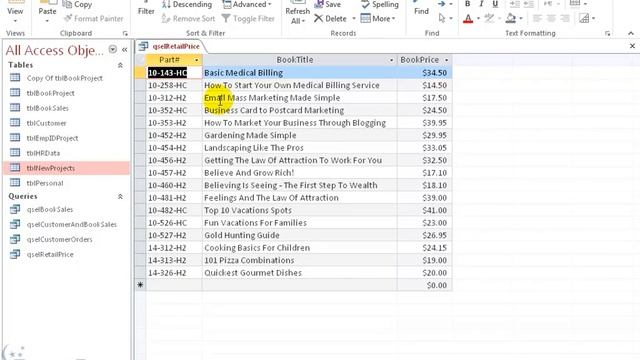
Task: Select the qselCustomerAndBookSales query
Action: pos(66,224)
